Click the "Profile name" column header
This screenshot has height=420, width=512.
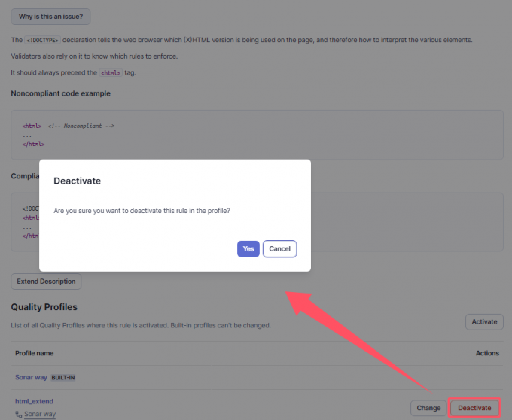click(34, 353)
